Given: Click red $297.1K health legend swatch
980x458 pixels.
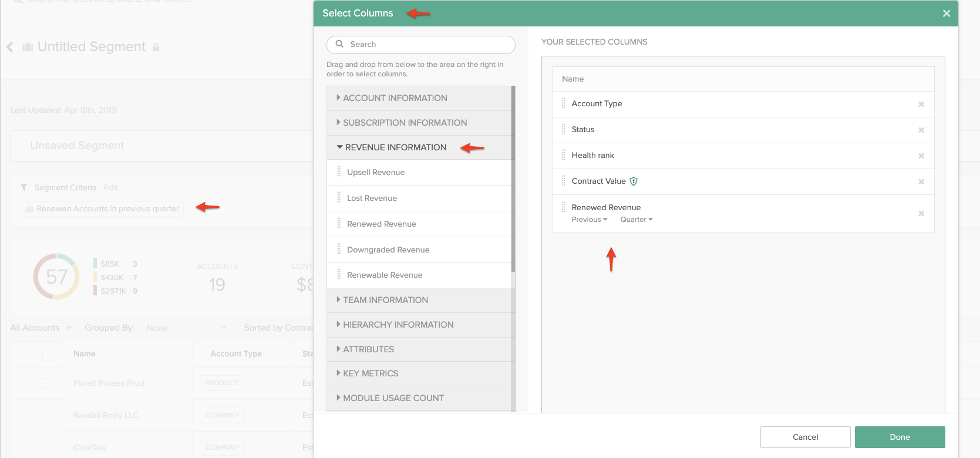Looking at the screenshot, I should tap(95, 290).
